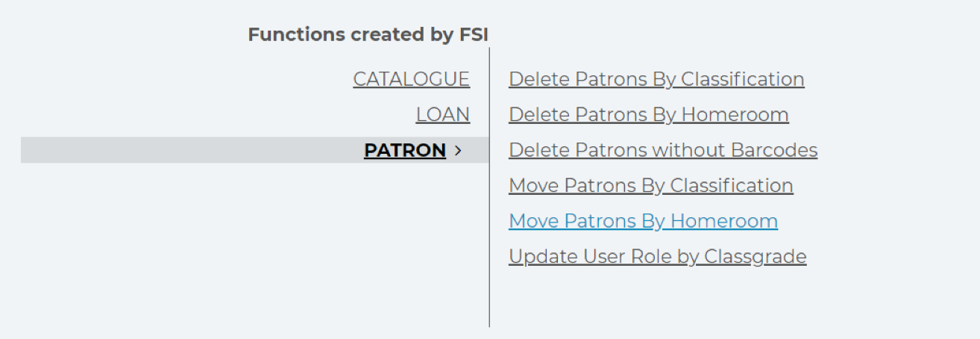Click the grey highlighted PATRON row background

(255, 150)
